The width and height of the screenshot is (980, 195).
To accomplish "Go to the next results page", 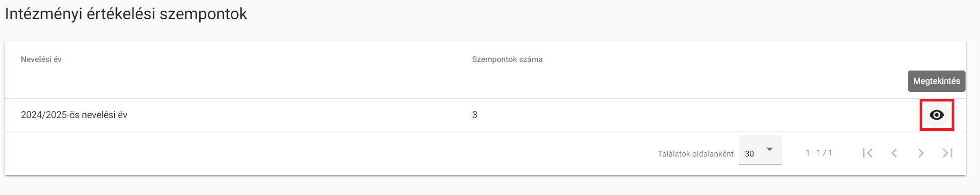I will coord(921,153).
